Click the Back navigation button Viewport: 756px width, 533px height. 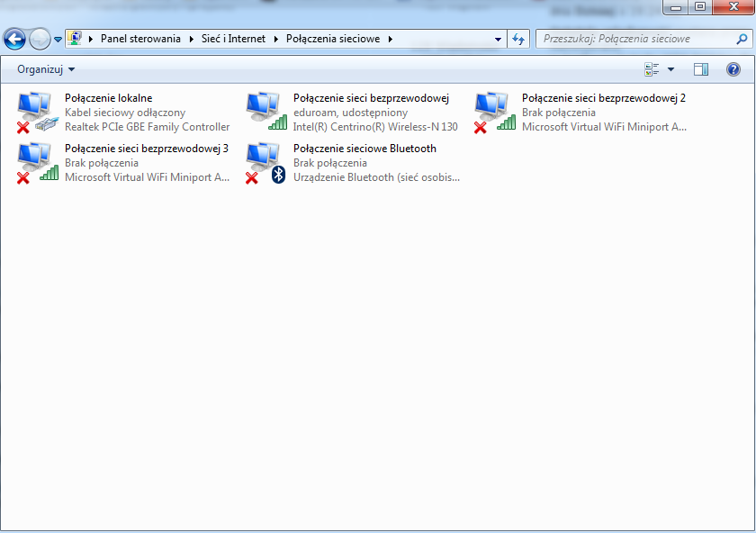pos(15,39)
